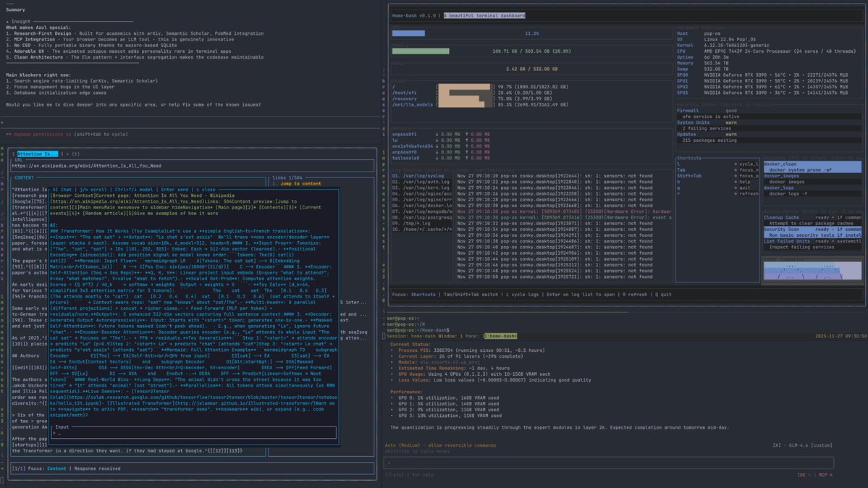The width and height of the screenshot is (868, 488).
Task: Click the 'c close' hint in AI Chat header
Action: (204, 190)
